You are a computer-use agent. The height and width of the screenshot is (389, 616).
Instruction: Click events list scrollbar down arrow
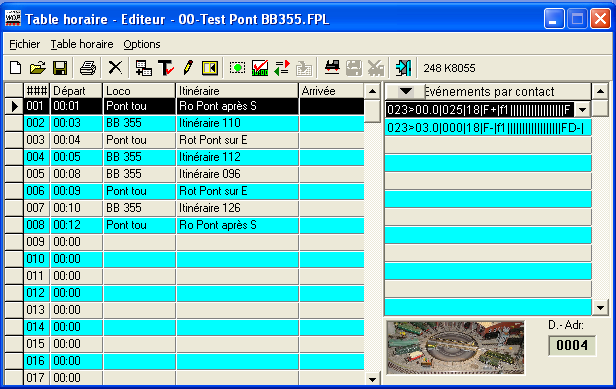[600, 308]
